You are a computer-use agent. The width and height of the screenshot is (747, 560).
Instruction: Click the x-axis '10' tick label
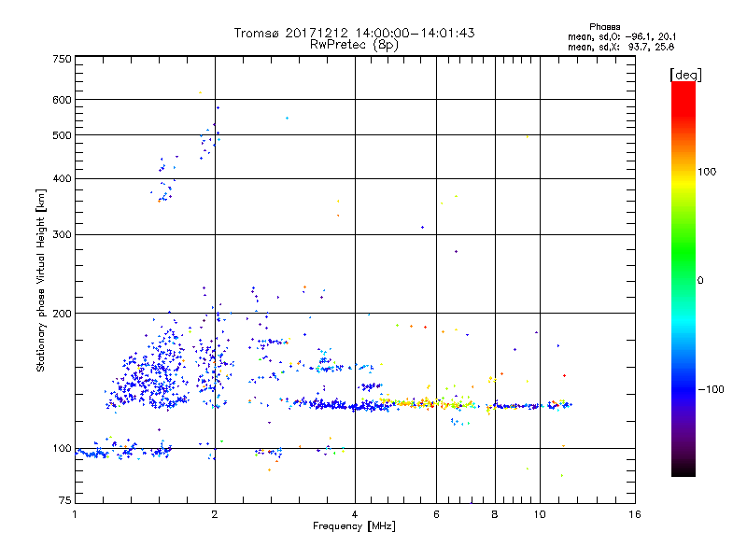pyautogui.click(x=540, y=514)
